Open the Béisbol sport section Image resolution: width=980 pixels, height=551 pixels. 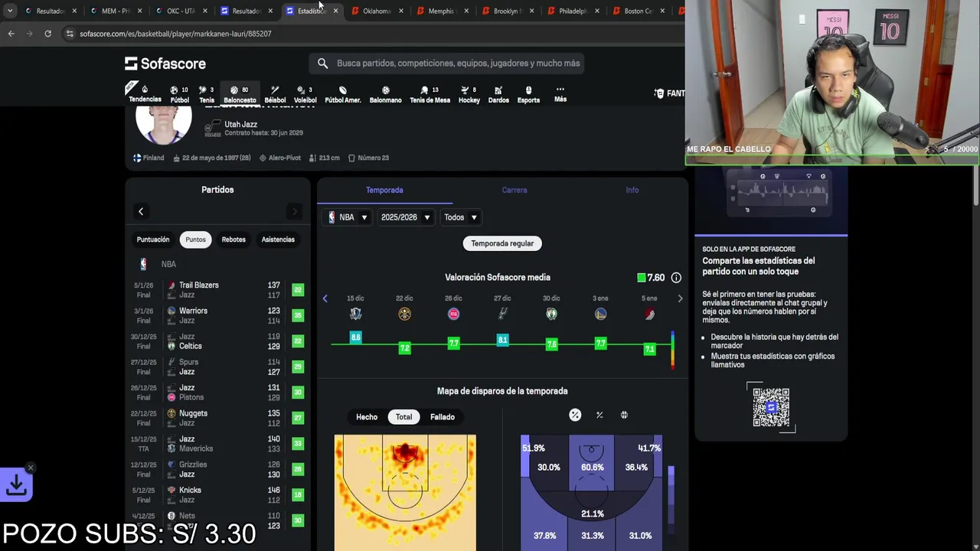(275, 94)
